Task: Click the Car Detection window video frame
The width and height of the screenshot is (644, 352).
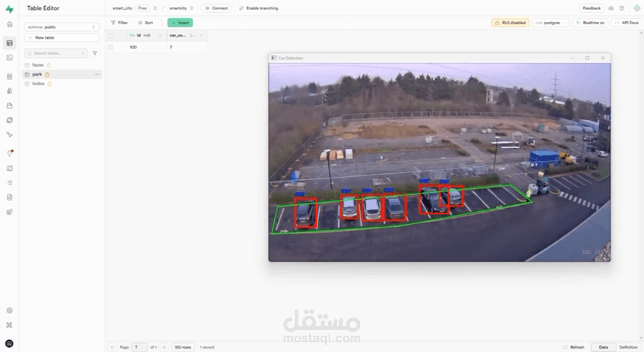Action: pos(439,162)
